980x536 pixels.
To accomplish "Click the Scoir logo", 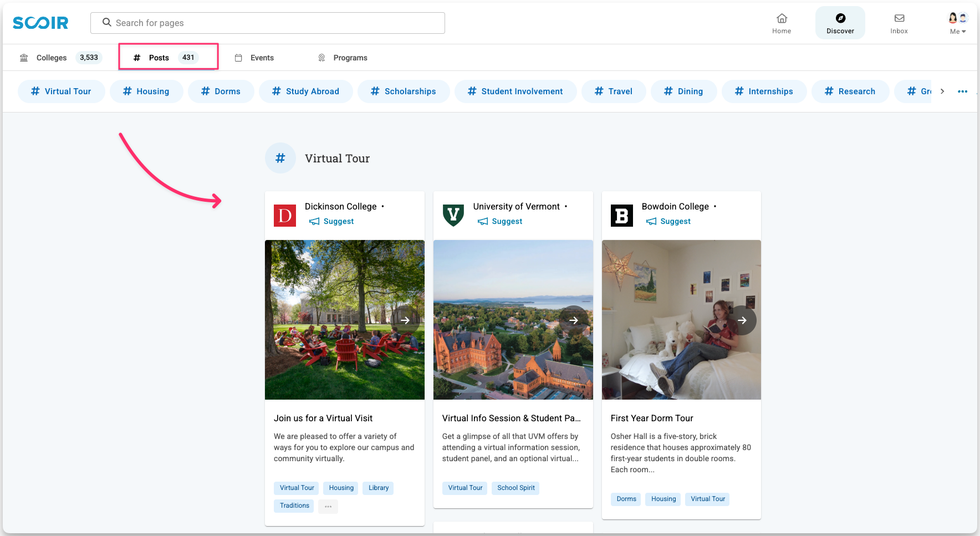I will coord(40,23).
